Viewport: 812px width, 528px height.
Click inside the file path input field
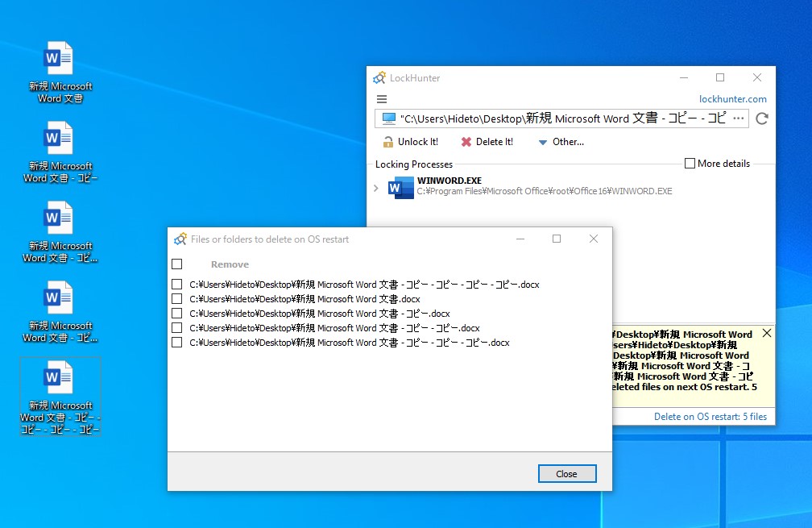coord(564,118)
